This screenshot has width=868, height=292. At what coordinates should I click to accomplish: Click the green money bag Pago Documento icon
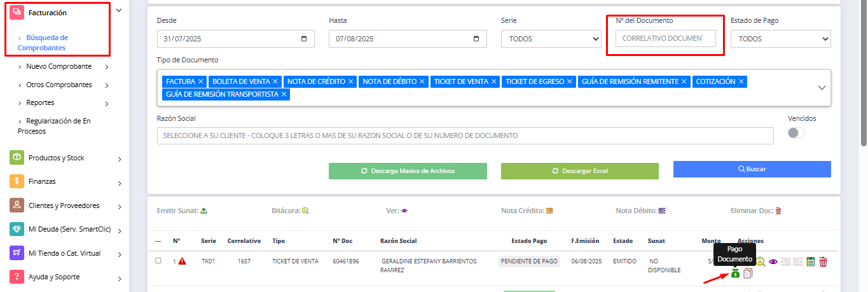735,274
